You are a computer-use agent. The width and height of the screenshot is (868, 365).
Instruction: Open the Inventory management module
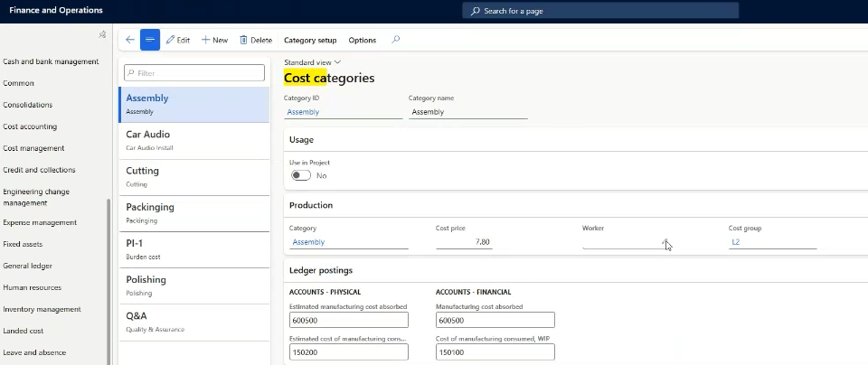click(x=42, y=309)
